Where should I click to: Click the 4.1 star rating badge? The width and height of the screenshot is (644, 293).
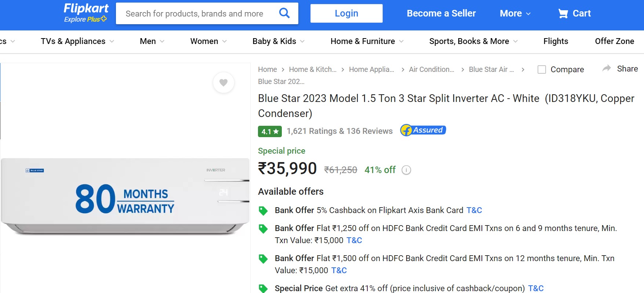click(x=270, y=131)
